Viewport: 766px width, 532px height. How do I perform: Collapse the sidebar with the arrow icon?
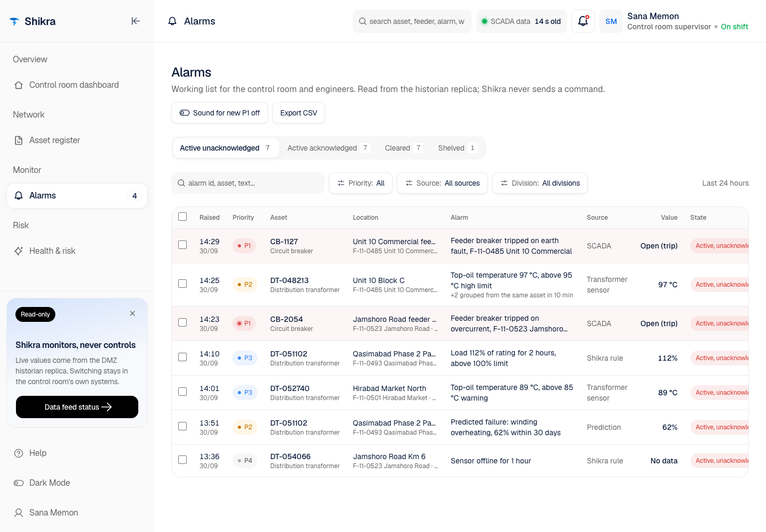point(136,21)
